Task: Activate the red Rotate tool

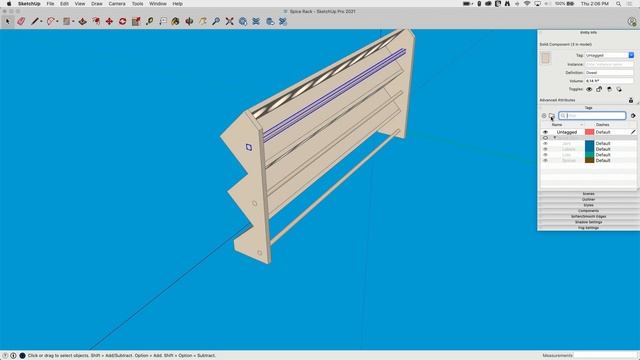Action: pyautogui.click(x=122, y=21)
